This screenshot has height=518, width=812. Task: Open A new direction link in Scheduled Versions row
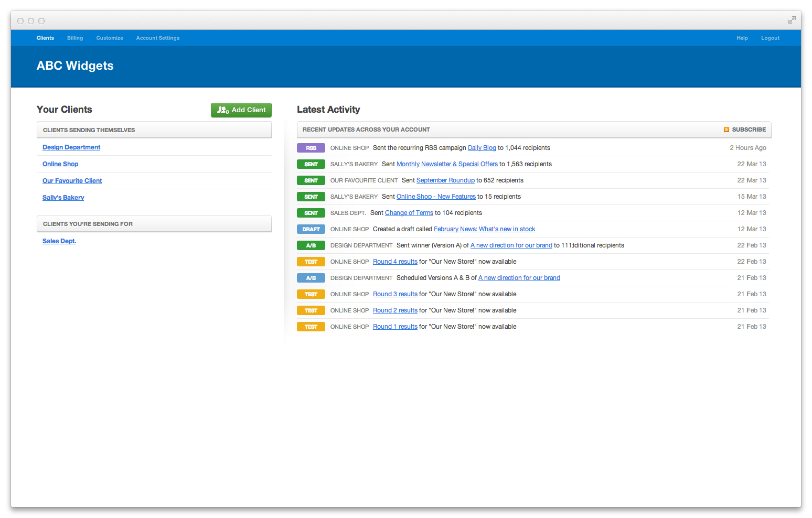pos(519,278)
